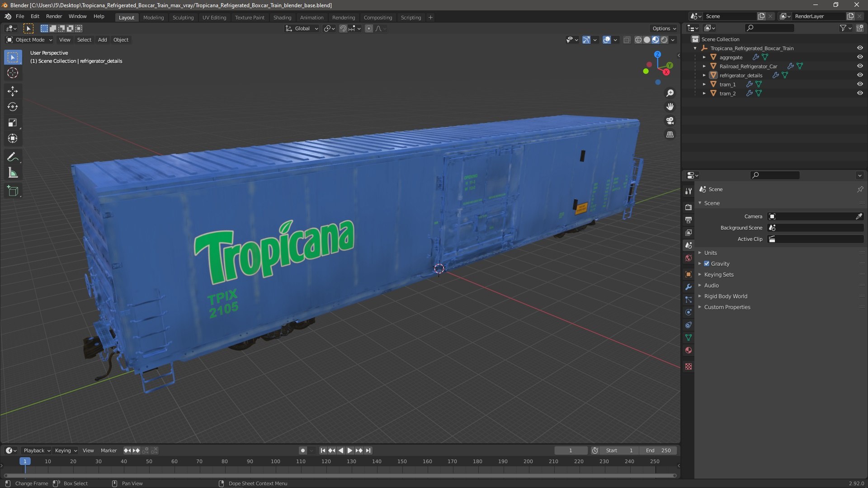Open the World properties tab
The image size is (868, 488).
pos(688,258)
